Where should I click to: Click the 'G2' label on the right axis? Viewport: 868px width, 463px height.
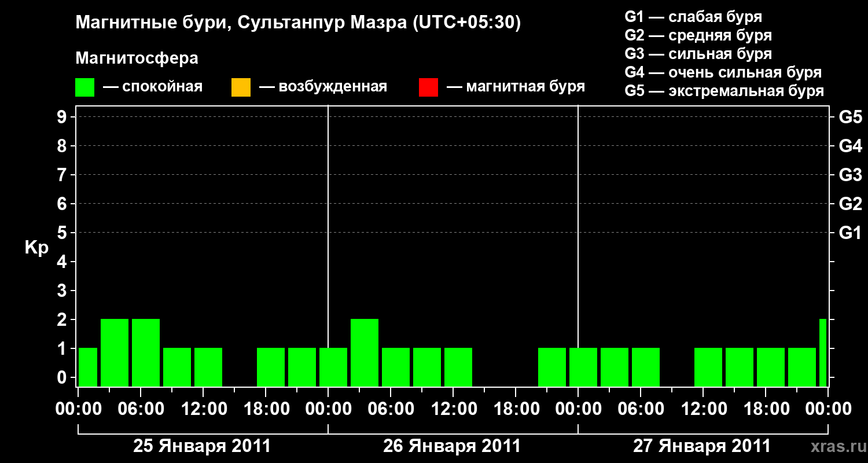[x=850, y=204]
